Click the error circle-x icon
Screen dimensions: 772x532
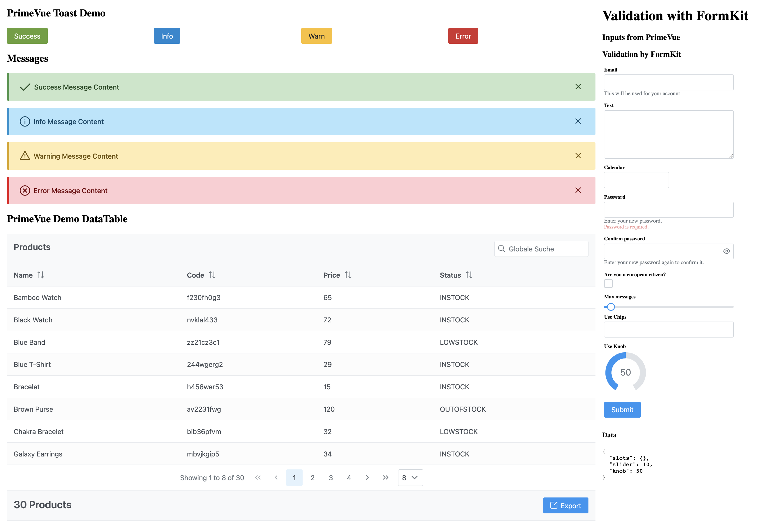(25, 191)
